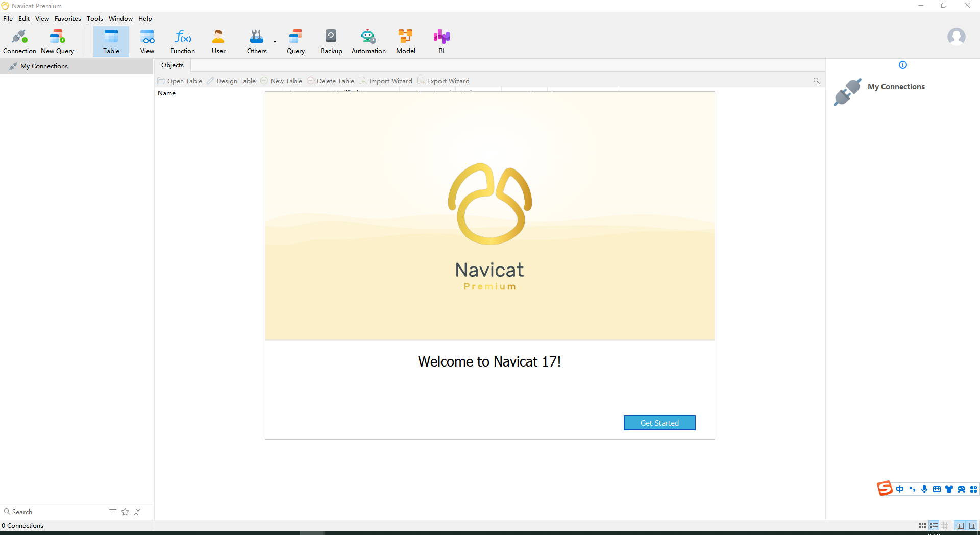The image size is (980, 535).
Task: Open the skin shirt icon in IME bar
Action: coord(949,489)
